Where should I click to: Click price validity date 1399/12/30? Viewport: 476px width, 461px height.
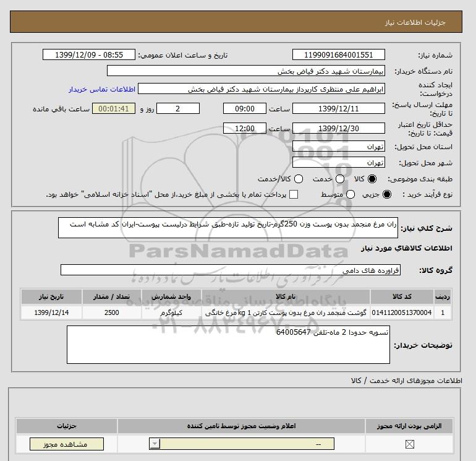click(339, 128)
